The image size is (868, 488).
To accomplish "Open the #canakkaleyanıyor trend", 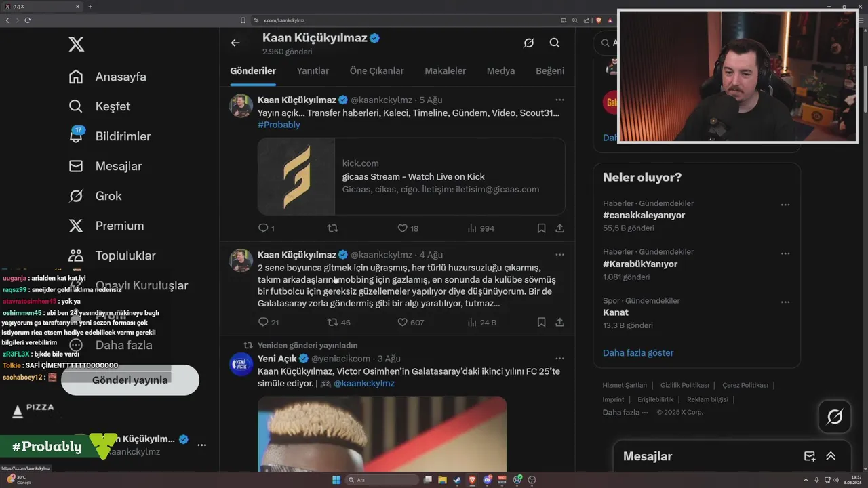I will pos(644,215).
